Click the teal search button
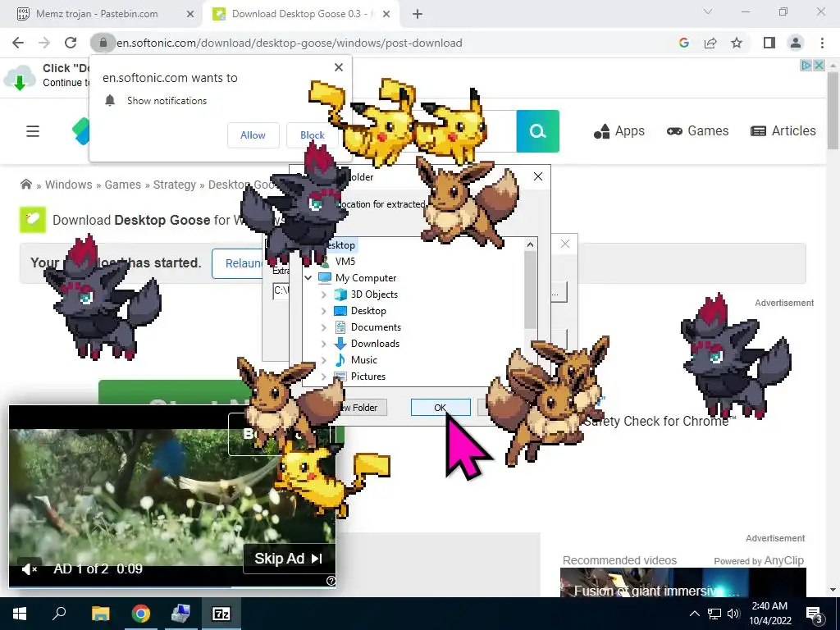 click(538, 131)
